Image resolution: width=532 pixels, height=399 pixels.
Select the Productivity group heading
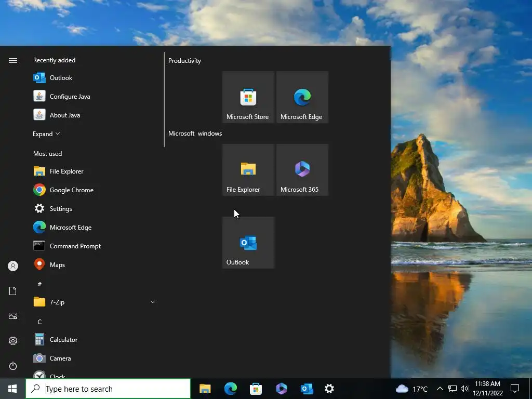tap(184, 61)
